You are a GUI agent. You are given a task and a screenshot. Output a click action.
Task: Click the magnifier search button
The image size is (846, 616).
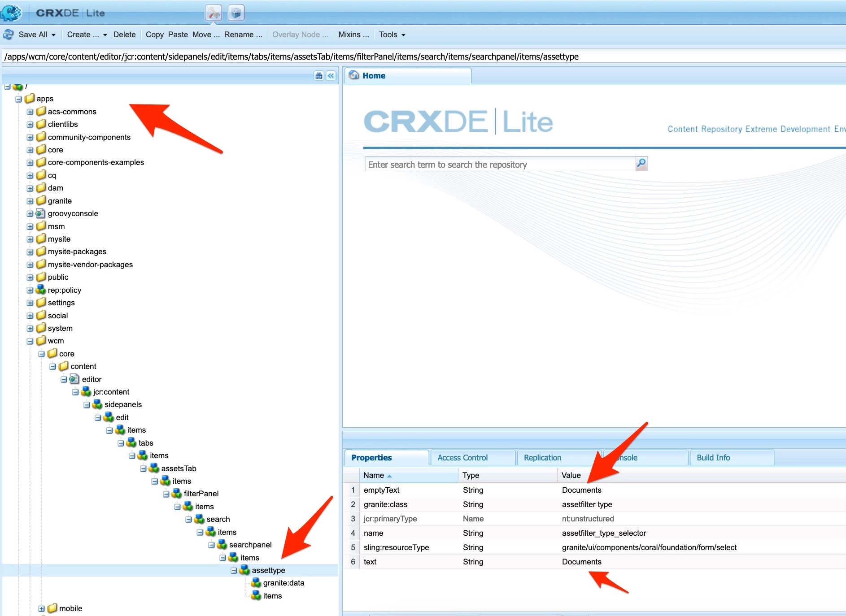pyautogui.click(x=641, y=164)
